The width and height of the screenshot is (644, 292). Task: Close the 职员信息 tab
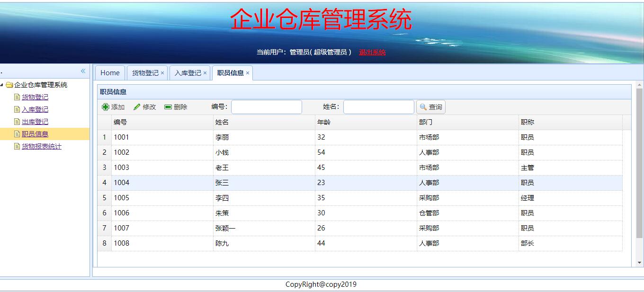[x=248, y=73]
